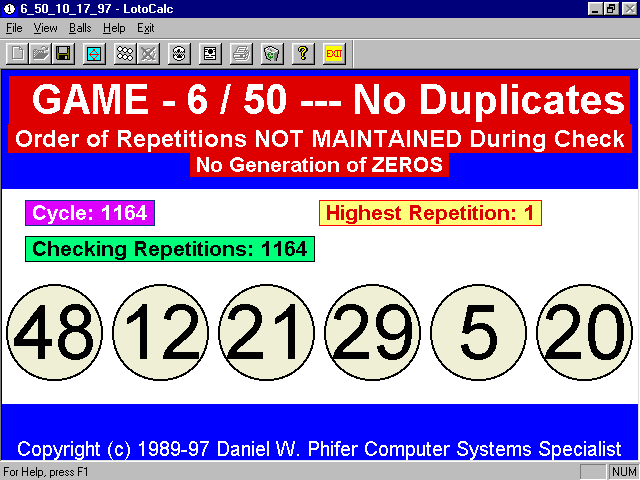Click the yellow EXIT toolbar icon
640x480 pixels.
[333, 53]
